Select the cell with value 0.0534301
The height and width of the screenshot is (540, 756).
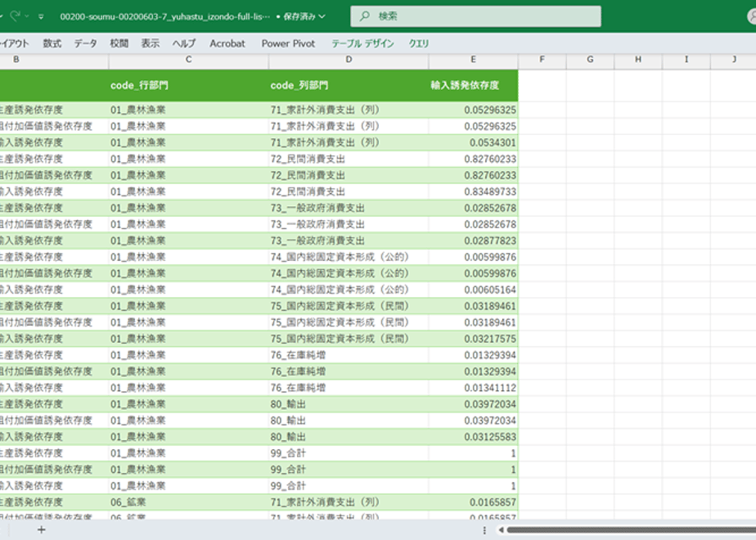474,142
